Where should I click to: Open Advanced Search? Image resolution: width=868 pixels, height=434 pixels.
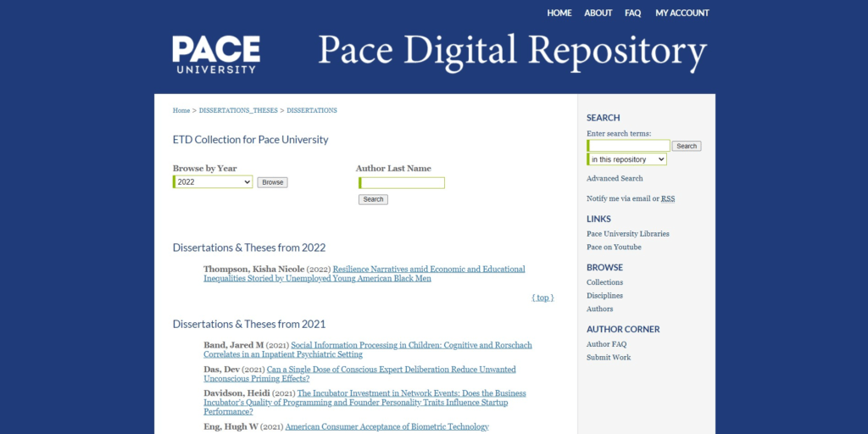point(615,179)
